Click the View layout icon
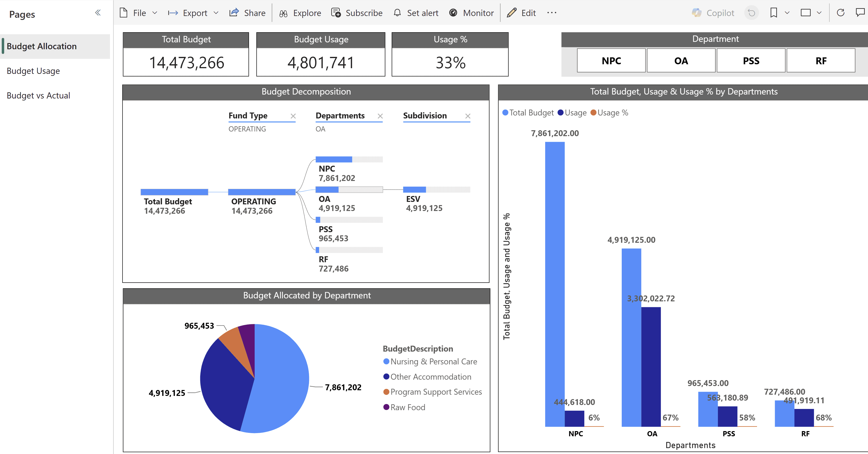 tap(806, 13)
